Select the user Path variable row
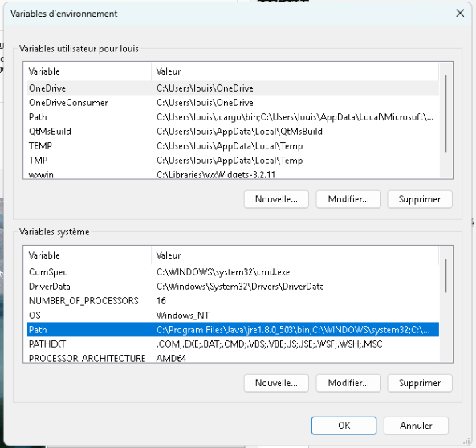476x448 pixels. point(233,117)
